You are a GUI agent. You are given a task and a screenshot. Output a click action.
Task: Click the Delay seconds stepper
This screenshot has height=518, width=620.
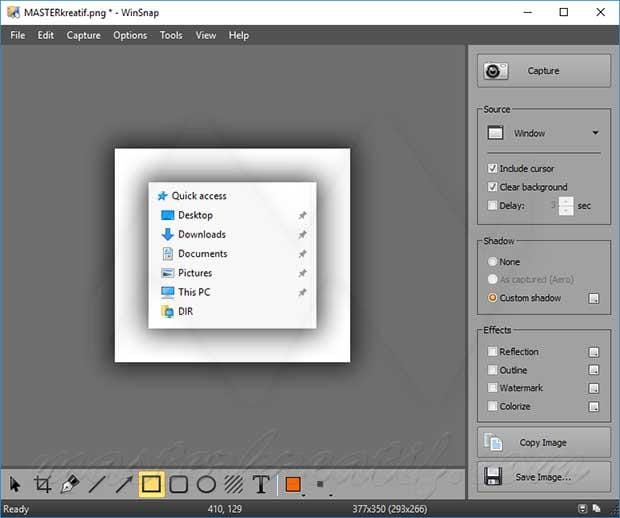(566, 206)
